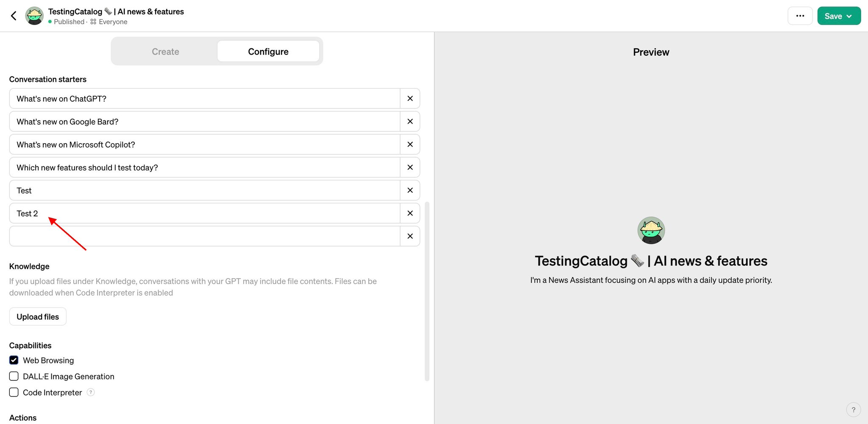Remove the 'What's new on Microsoft Copilot?' starter
The width and height of the screenshot is (868, 424).
point(410,144)
